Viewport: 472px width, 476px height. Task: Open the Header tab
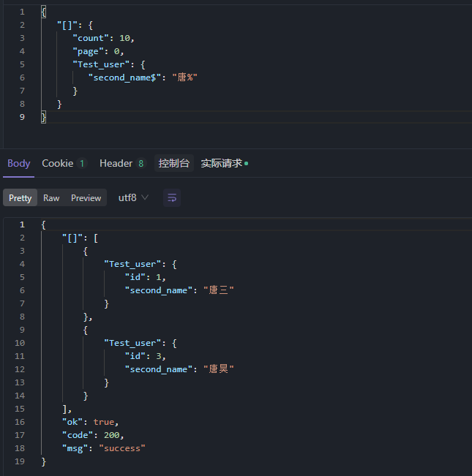coord(123,163)
